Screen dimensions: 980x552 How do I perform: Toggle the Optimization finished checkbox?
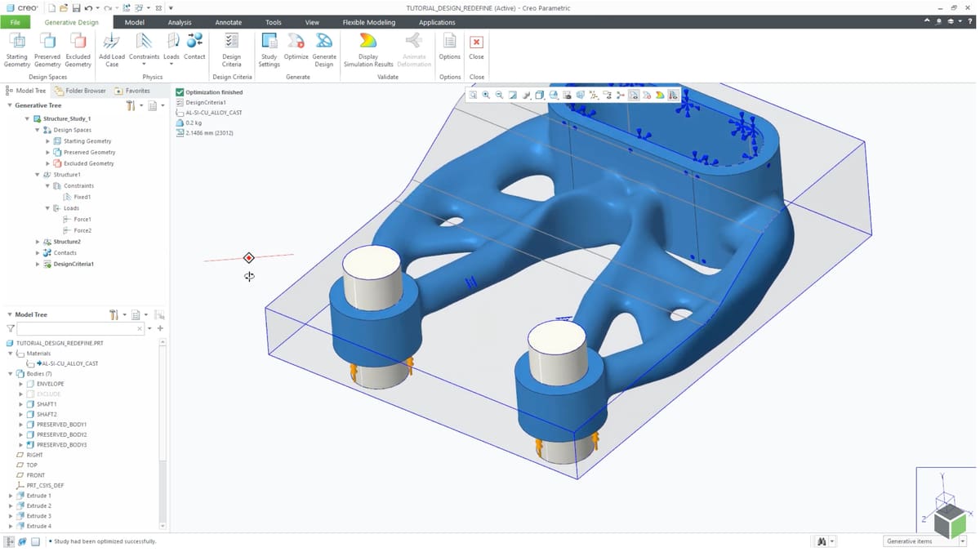pyautogui.click(x=180, y=92)
